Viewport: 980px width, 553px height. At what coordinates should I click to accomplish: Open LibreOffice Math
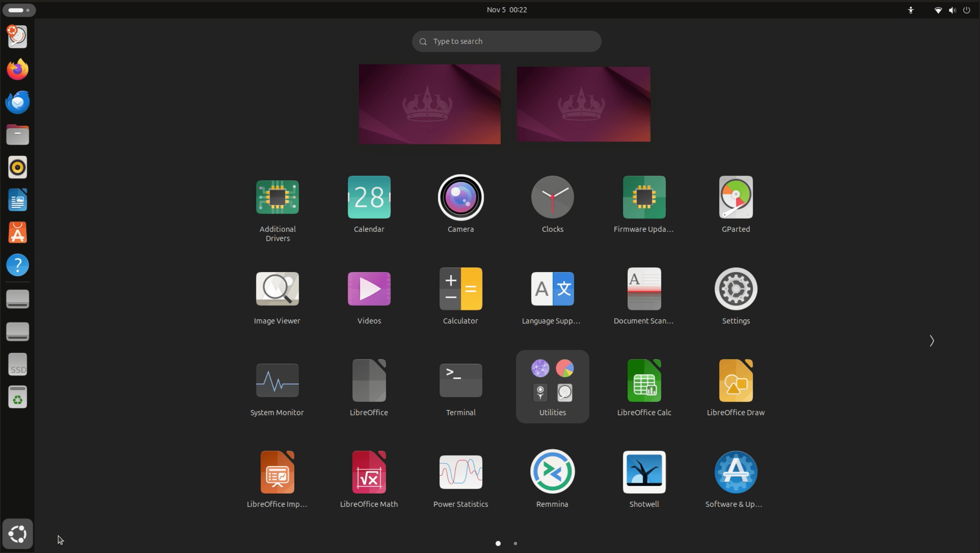(369, 472)
